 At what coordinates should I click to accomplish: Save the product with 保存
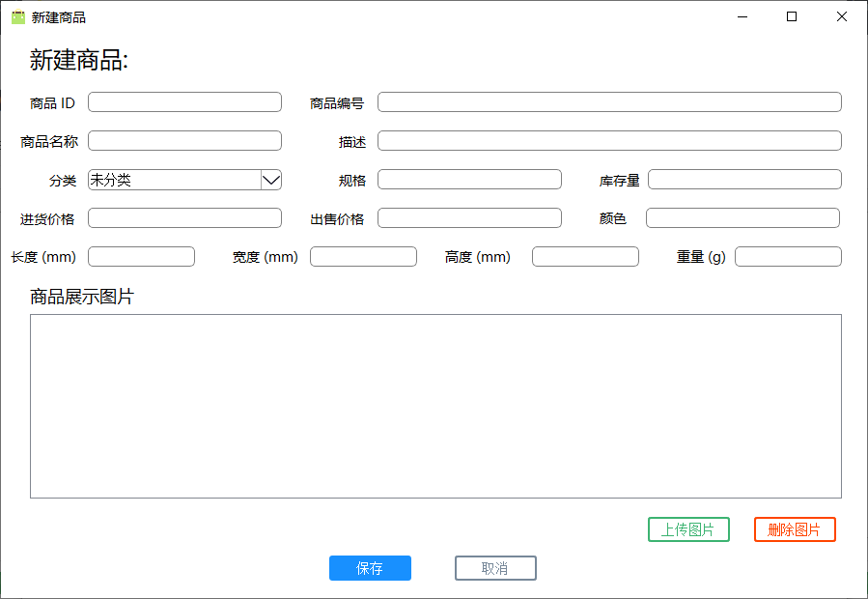[370, 568]
